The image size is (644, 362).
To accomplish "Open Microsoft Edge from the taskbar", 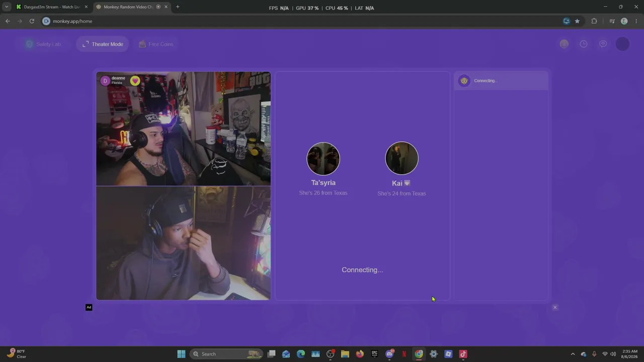I will [x=301, y=354].
